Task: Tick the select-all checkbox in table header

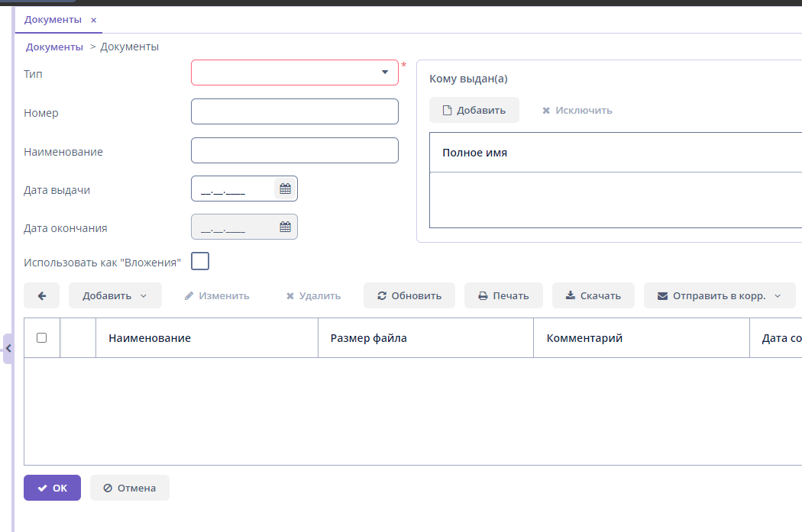Action: pyautogui.click(x=42, y=338)
